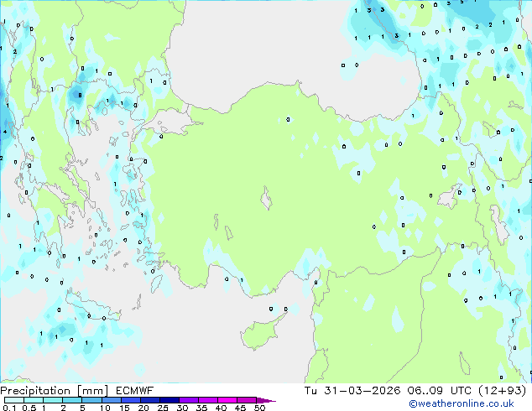
Task: Click the '31-03-2026' forecast date
Action: [362, 391]
